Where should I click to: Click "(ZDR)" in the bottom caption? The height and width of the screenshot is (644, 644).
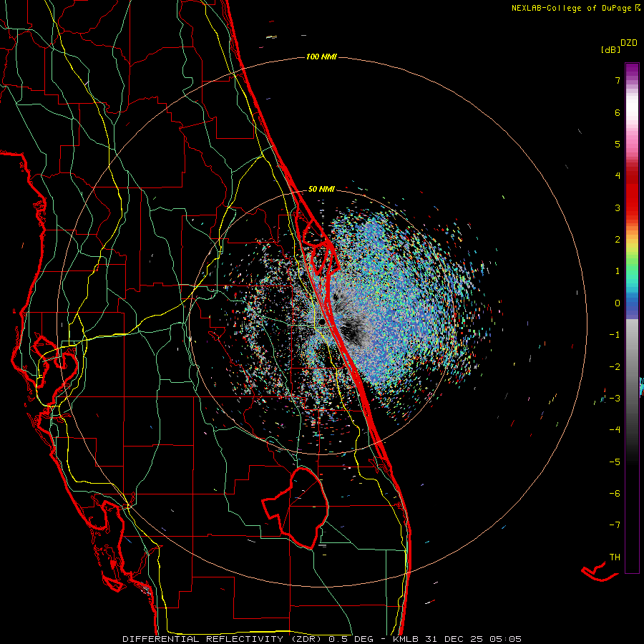pos(307,639)
